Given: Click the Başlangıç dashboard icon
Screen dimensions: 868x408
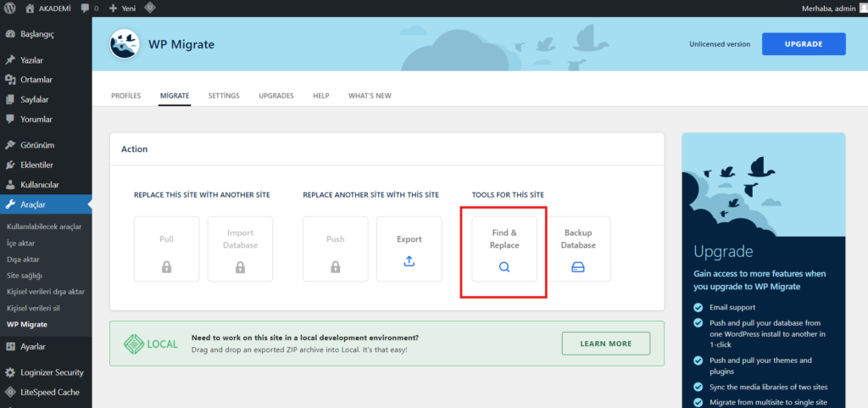Looking at the screenshot, I should pyautogui.click(x=10, y=34).
